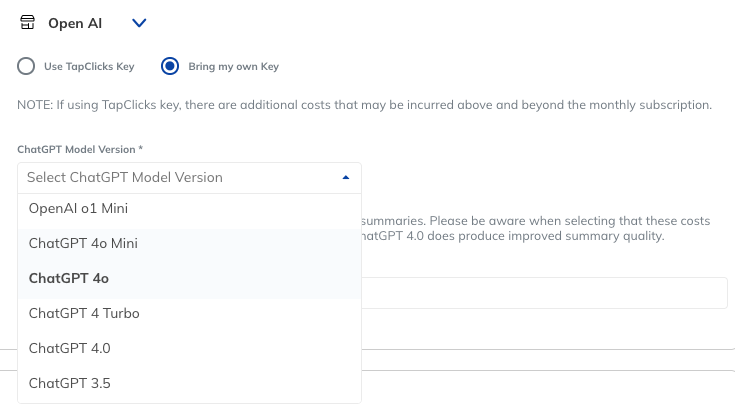Screen dimensions: 735x417
Task: Close the ChatGPT Model Version dropdown
Action: coord(345,178)
